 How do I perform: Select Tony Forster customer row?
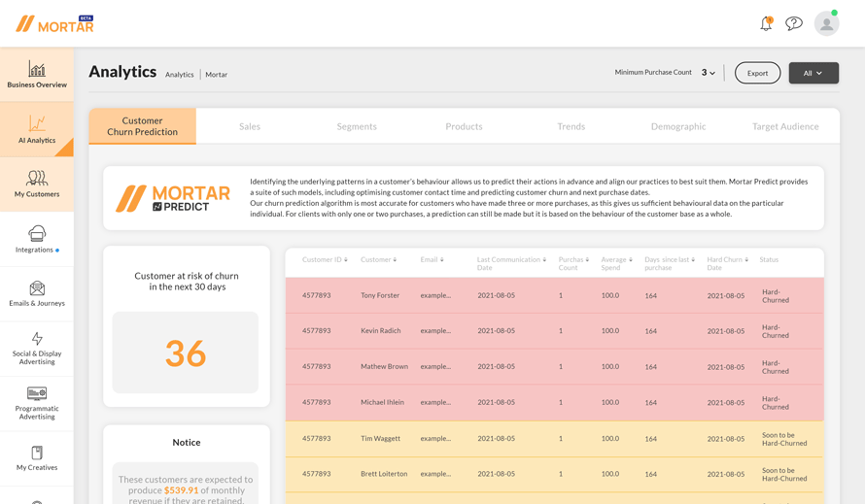(x=554, y=295)
